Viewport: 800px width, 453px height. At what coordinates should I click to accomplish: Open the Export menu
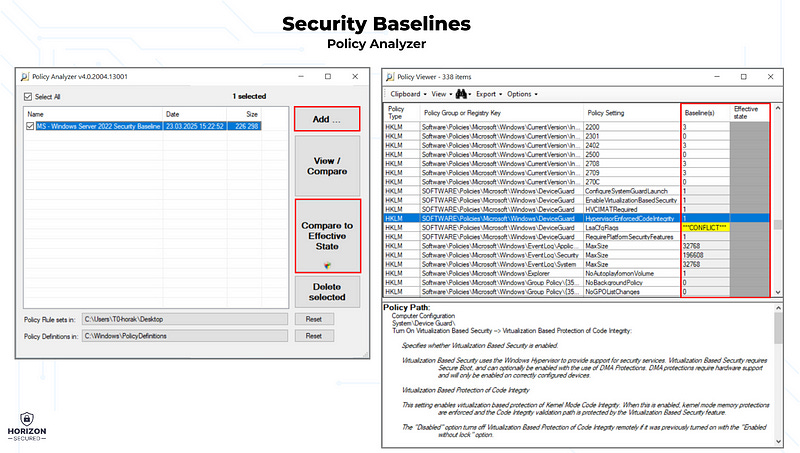(x=489, y=94)
